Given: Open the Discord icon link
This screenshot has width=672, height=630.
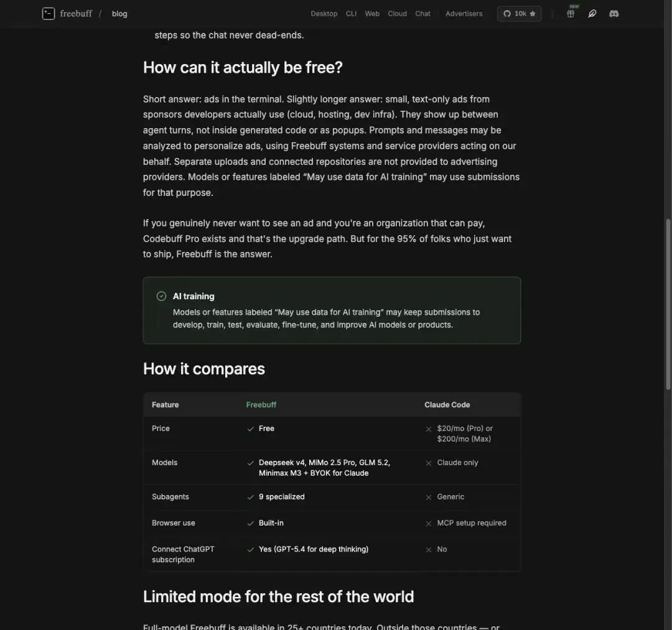Looking at the screenshot, I should 614,14.
